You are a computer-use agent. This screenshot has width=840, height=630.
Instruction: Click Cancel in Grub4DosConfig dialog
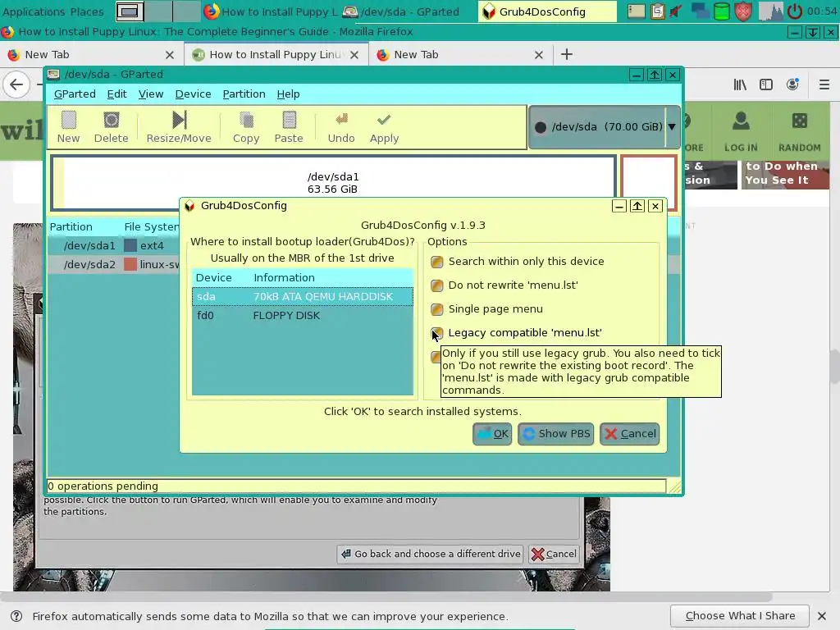[629, 434]
